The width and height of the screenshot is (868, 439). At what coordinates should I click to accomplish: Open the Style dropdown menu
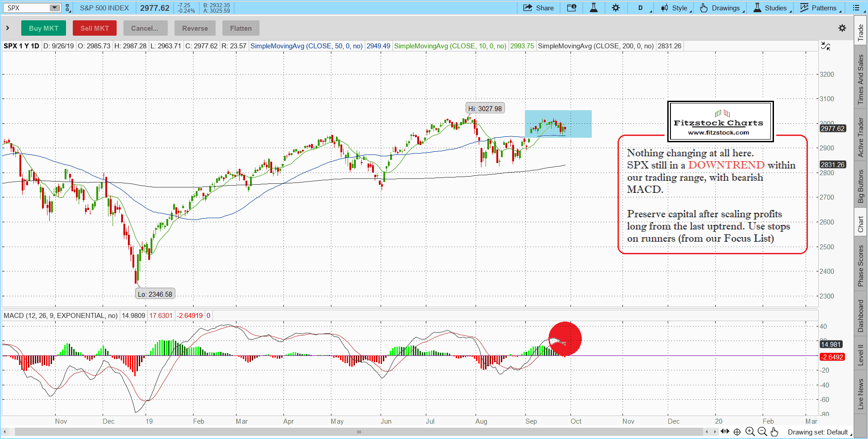[676, 8]
